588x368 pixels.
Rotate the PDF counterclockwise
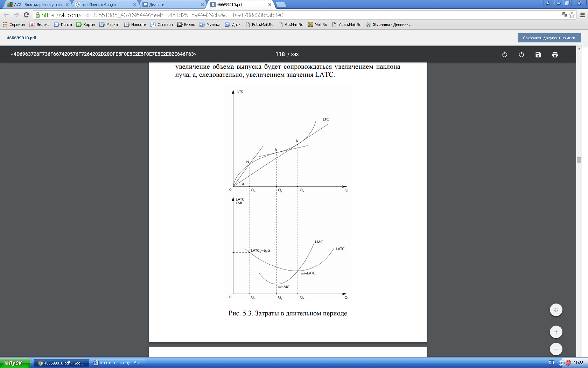[x=521, y=54]
